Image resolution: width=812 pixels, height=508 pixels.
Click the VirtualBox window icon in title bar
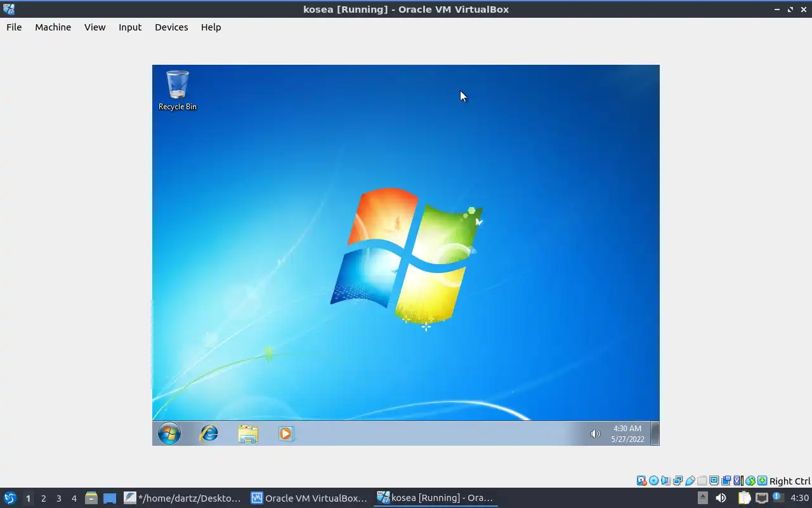coord(9,9)
